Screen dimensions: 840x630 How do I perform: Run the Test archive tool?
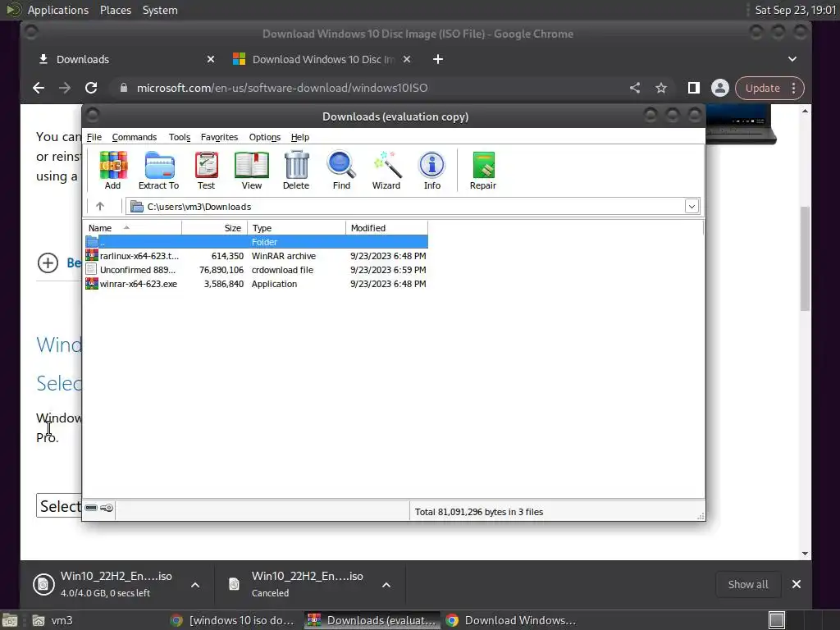tap(206, 170)
